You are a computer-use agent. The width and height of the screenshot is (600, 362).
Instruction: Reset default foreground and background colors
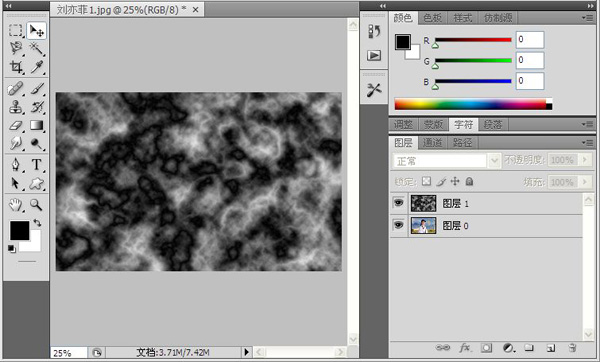click(11, 249)
